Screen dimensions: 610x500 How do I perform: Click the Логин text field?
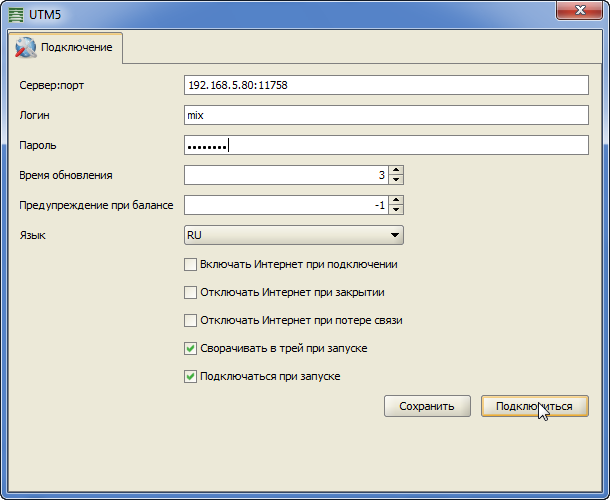click(x=386, y=115)
